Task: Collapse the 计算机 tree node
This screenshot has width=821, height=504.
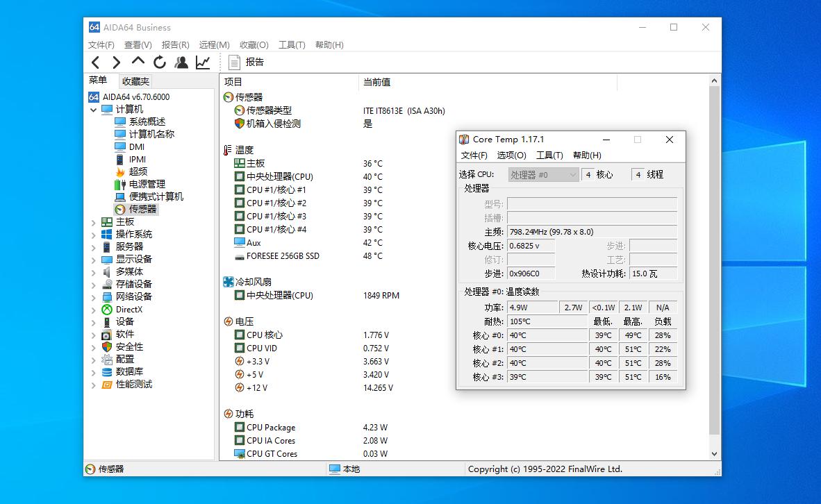Action: 94,108
